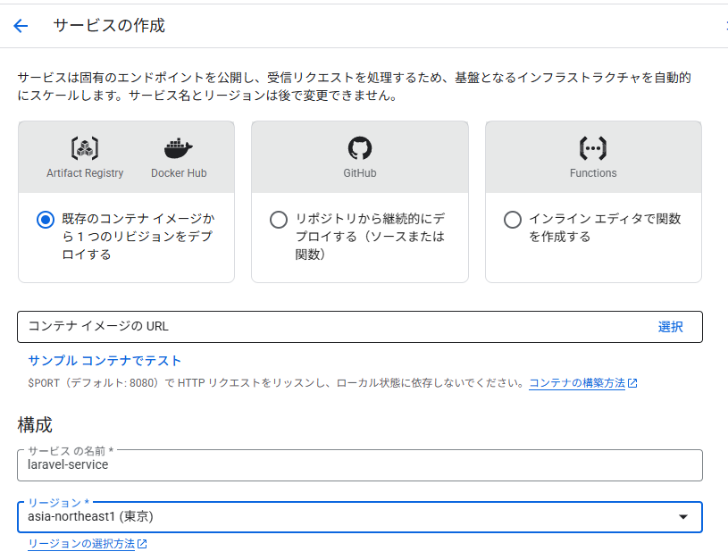Image resolution: width=728 pixels, height=560 pixels.
Task: Open コンテナの構築方法 link
Action: tap(577, 383)
